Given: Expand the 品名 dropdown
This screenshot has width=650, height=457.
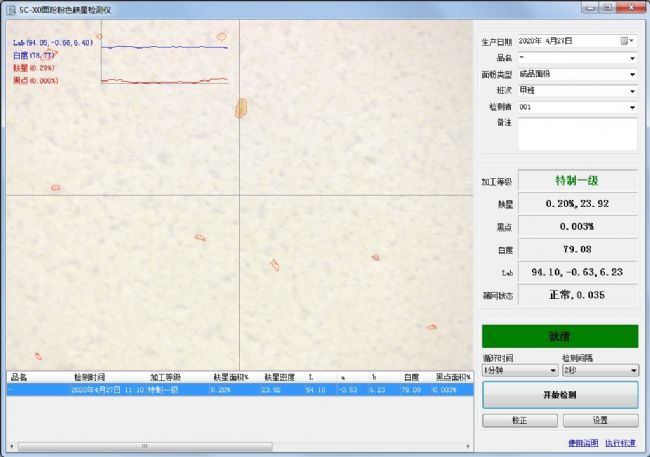Looking at the screenshot, I should coord(632,58).
